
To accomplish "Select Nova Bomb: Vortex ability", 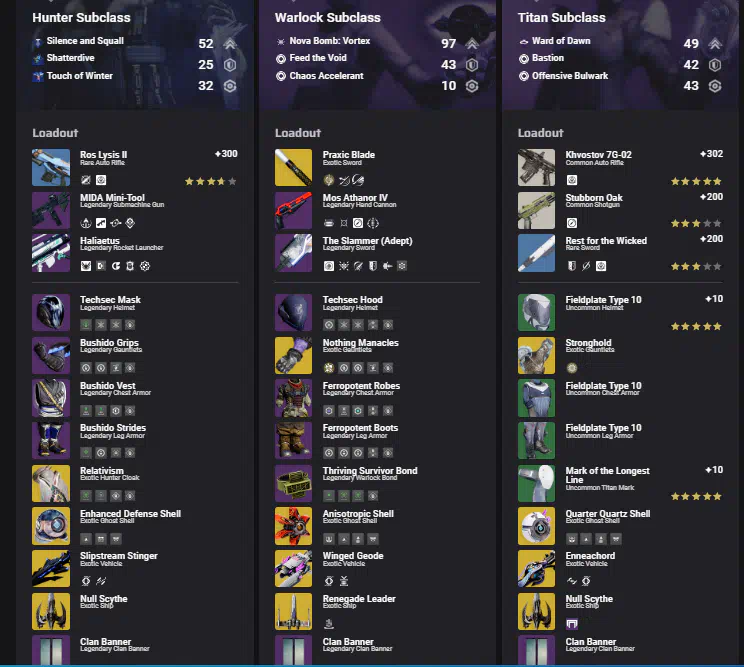I will coord(330,41).
